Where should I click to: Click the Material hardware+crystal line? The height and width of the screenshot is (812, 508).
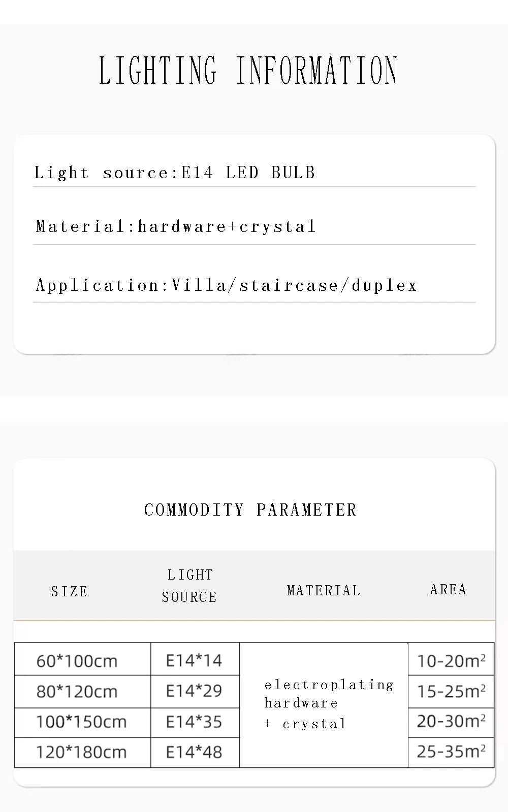point(176,226)
